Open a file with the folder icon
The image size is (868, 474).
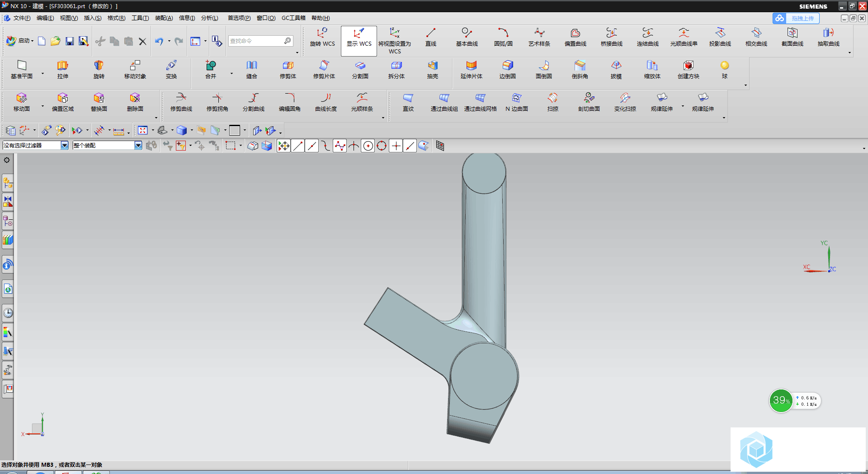click(55, 41)
